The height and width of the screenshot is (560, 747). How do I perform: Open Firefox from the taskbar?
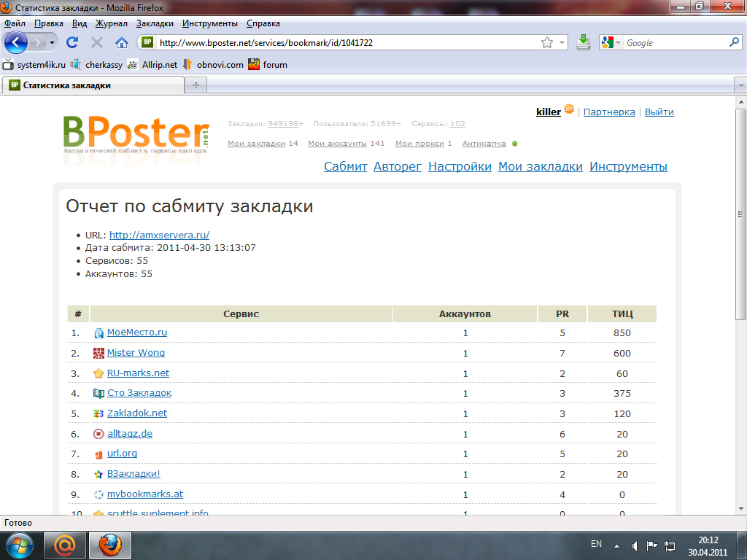[110, 545]
